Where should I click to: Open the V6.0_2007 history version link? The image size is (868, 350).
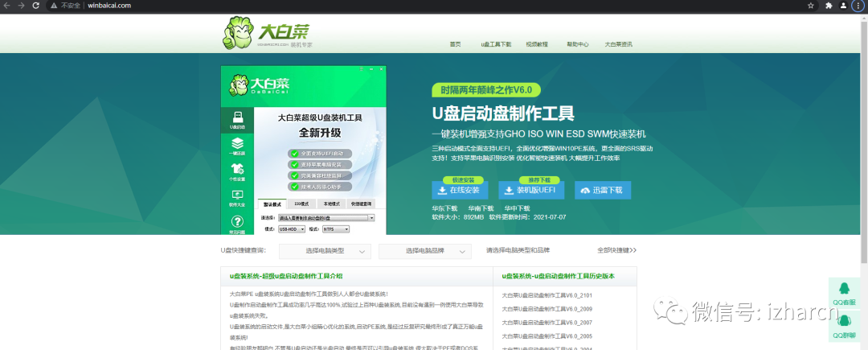pyautogui.click(x=547, y=323)
